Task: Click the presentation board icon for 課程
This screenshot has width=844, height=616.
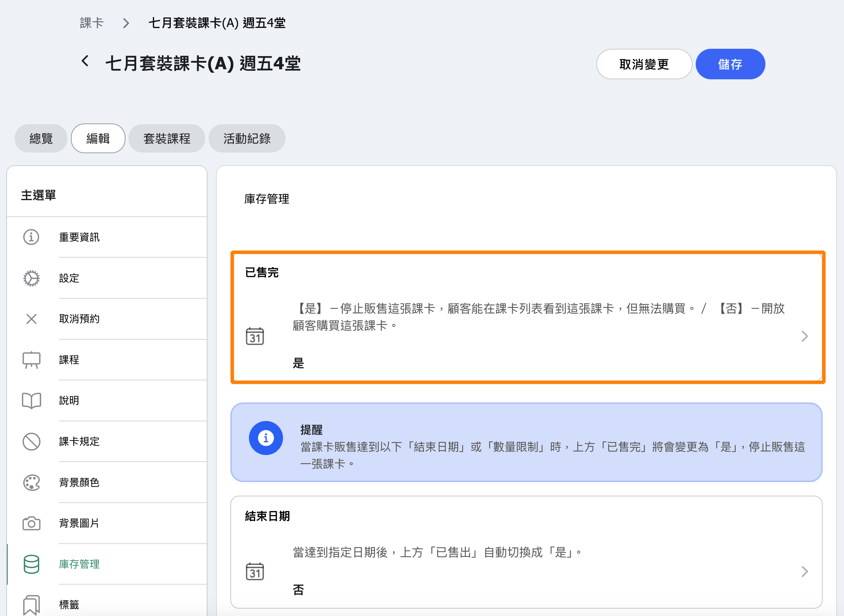Action: click(31, 360)
